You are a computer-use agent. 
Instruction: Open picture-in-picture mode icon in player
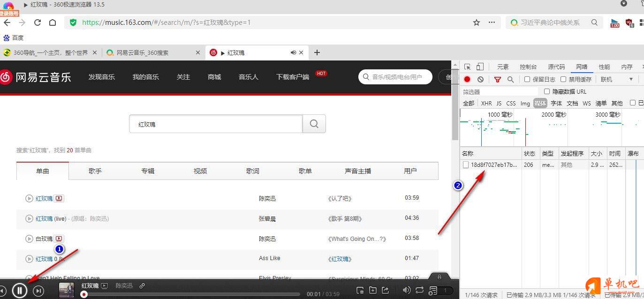[x=360, y=291]
